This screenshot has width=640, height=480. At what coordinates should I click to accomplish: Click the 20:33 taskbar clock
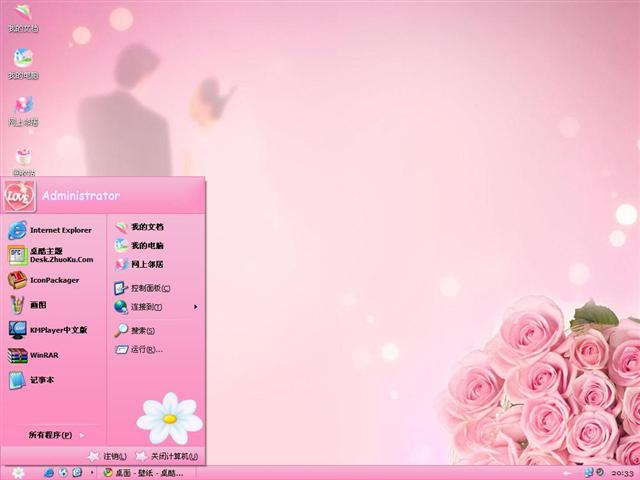tap(622, 473)
